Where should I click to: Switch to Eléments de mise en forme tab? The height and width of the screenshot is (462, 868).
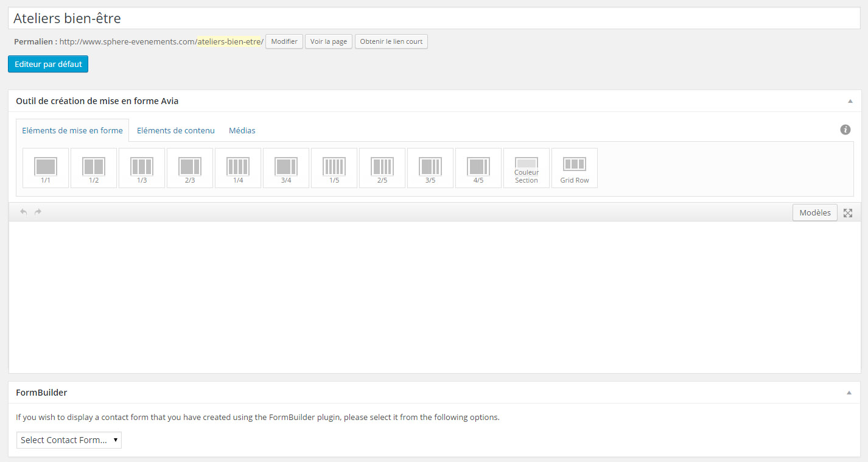(72, 130)
